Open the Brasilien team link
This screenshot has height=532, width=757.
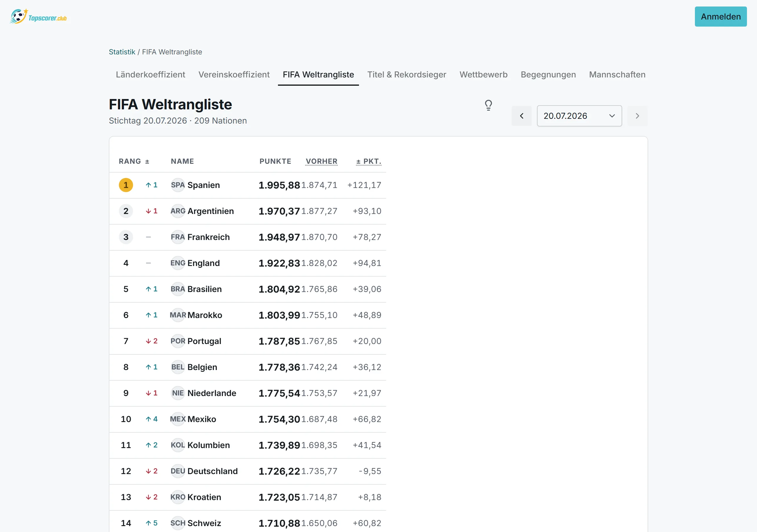coord(204,289)
